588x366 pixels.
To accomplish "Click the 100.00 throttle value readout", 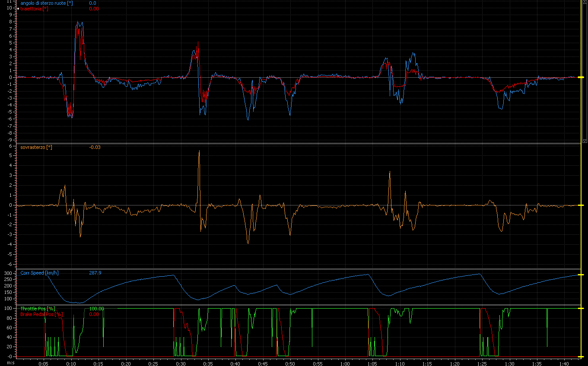I will [x=96, y=309].
